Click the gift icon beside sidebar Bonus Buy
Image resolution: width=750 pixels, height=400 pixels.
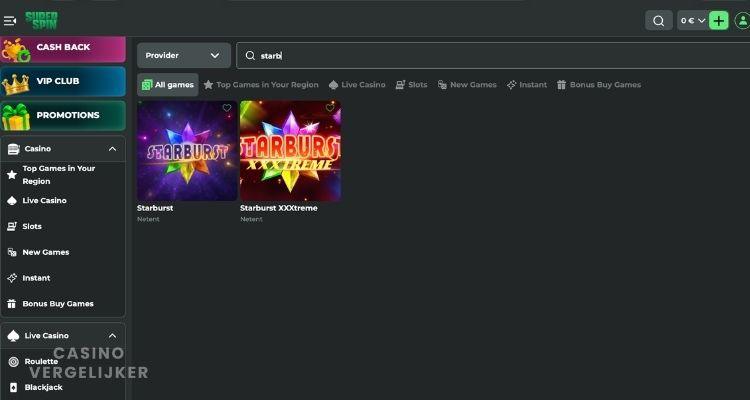tap(12, 304)
